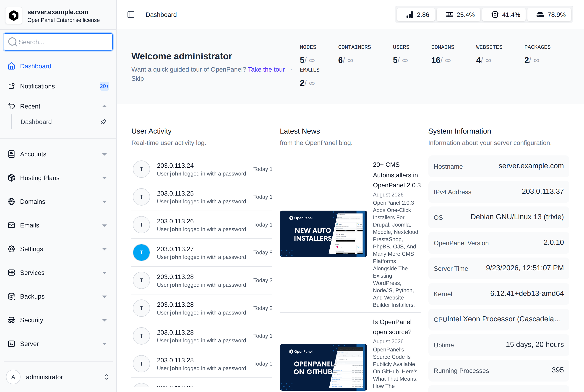Click the Services server icon
Image resolution: width=584 pixels, height=392 pixels.
click(x=11, y=273)
